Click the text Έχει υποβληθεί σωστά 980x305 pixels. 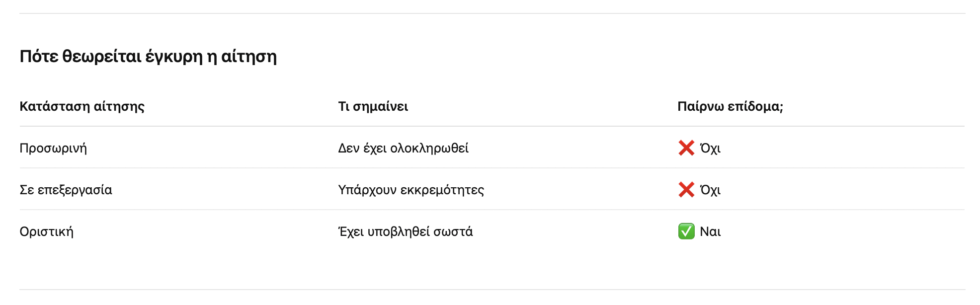(x=406, y=231)
